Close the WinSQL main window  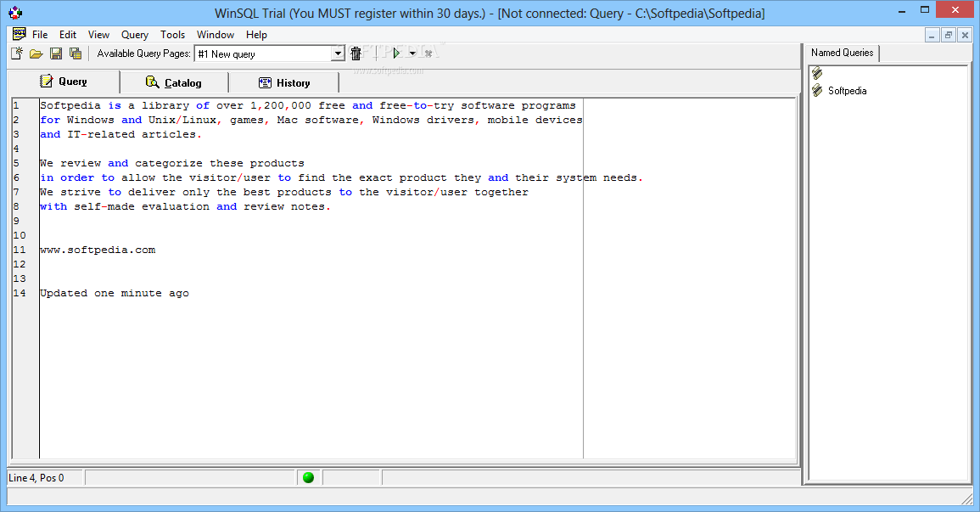pos(955,10)
